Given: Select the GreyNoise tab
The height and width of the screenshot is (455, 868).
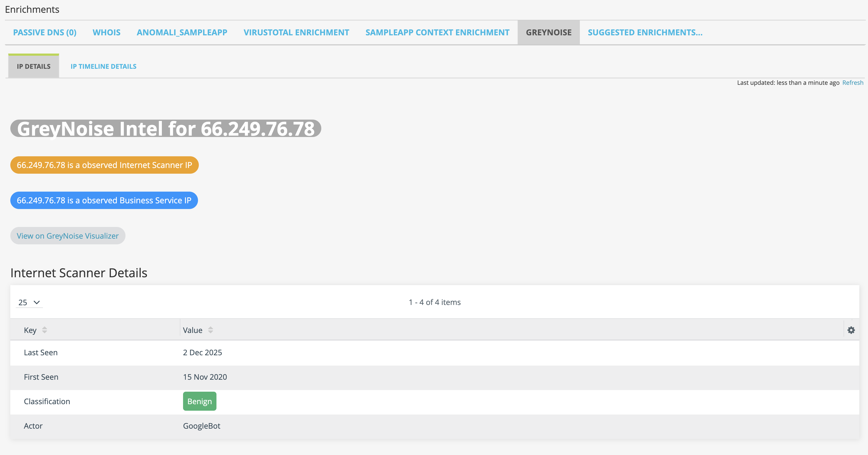Looking at the screenshot, I should pos(548,32).
